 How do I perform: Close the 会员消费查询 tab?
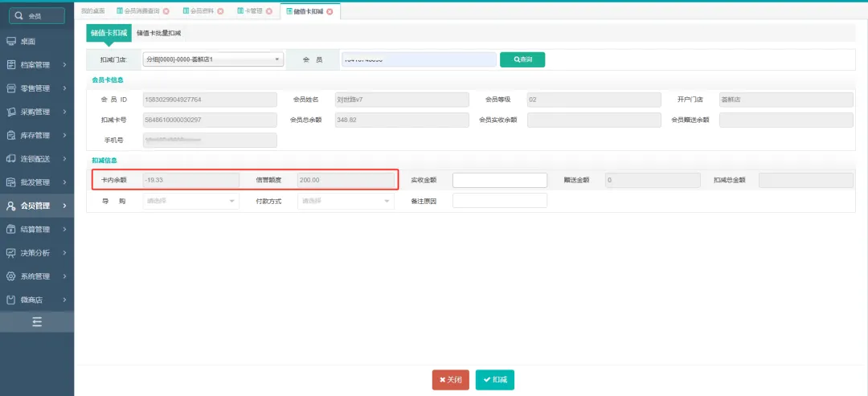pos(166,11)
